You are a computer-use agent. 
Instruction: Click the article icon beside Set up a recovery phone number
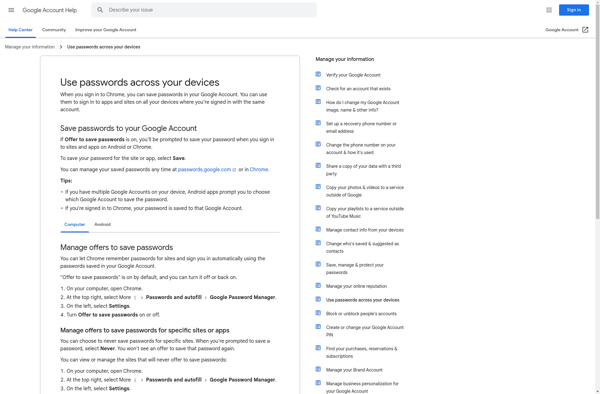pyautogui.click(x=318, y=123)
